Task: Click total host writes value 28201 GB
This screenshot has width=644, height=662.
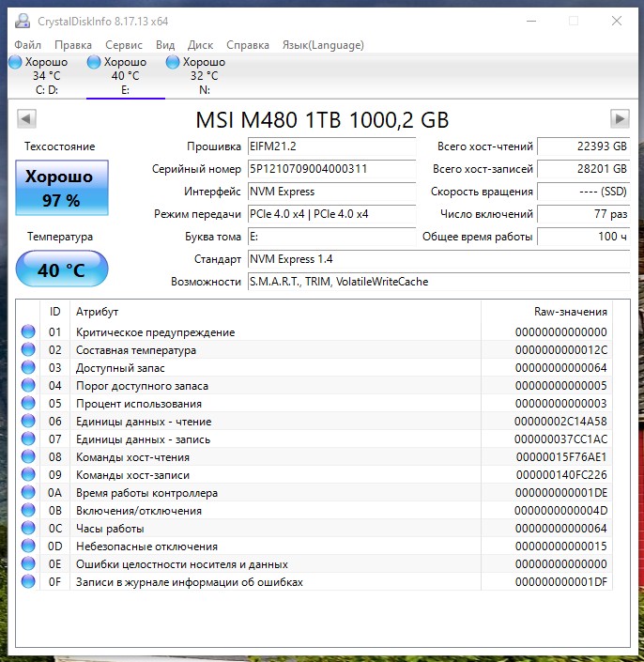Action: point(583,169)
